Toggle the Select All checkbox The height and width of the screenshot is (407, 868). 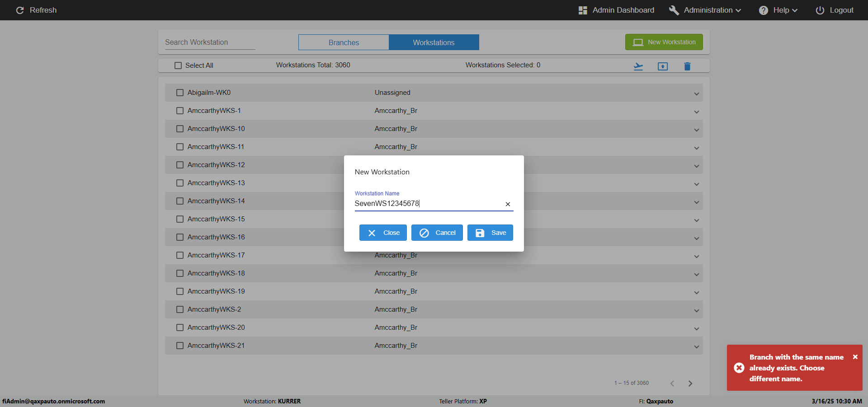[178, 65]
